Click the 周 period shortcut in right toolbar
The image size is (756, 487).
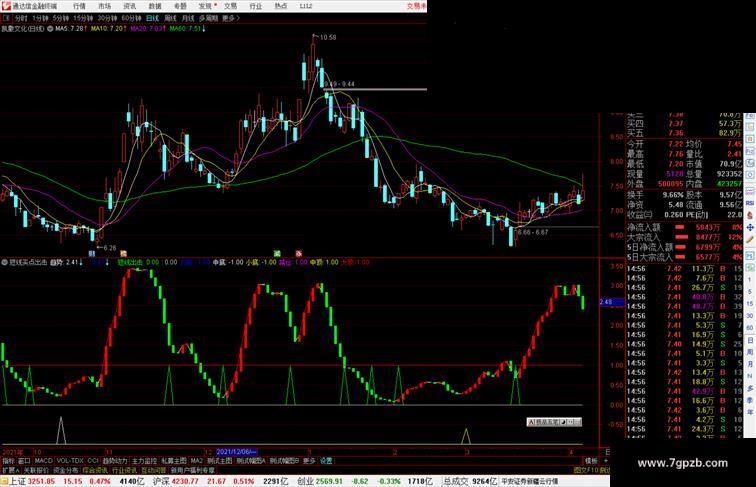[x=750, y=352]
